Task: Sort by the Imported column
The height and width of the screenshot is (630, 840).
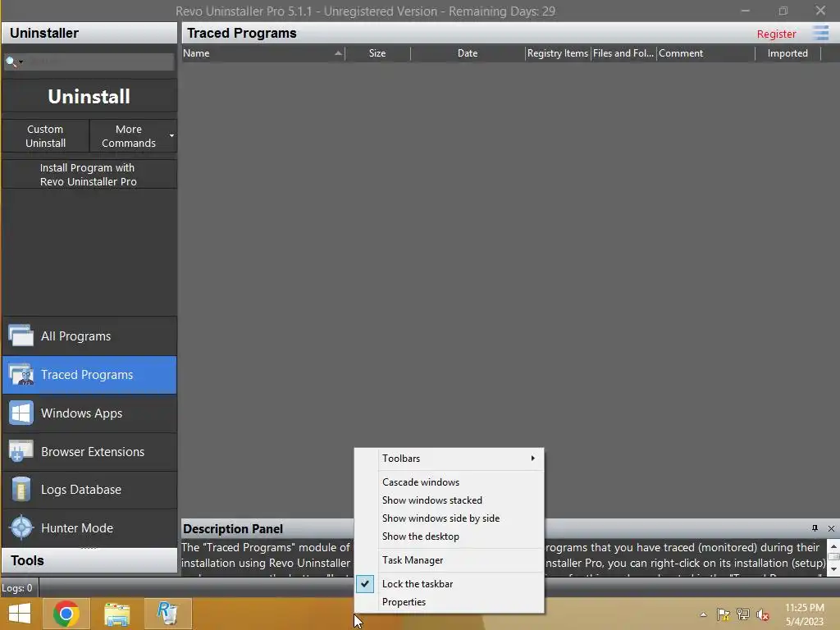Action: 787,53
